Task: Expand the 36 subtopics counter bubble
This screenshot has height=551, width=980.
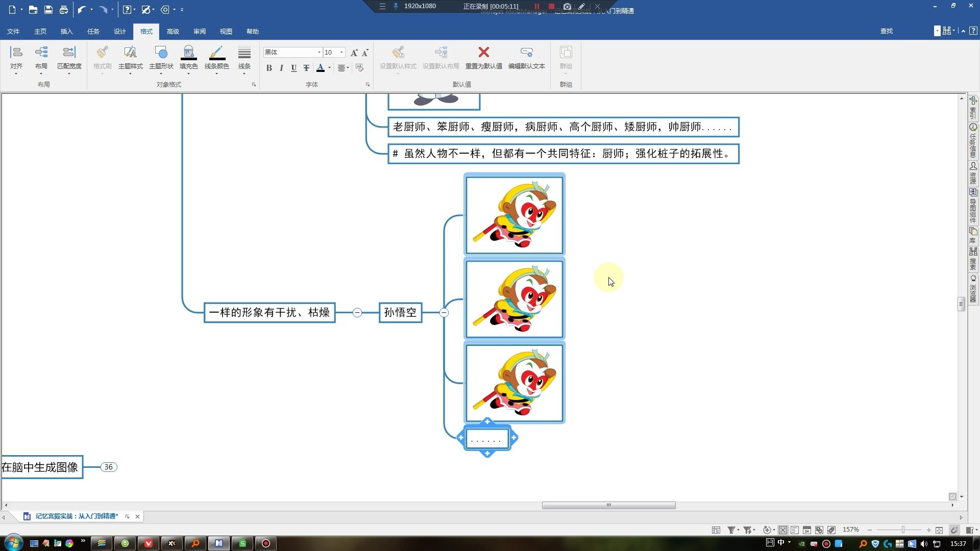Action: (x=108, y=467)
